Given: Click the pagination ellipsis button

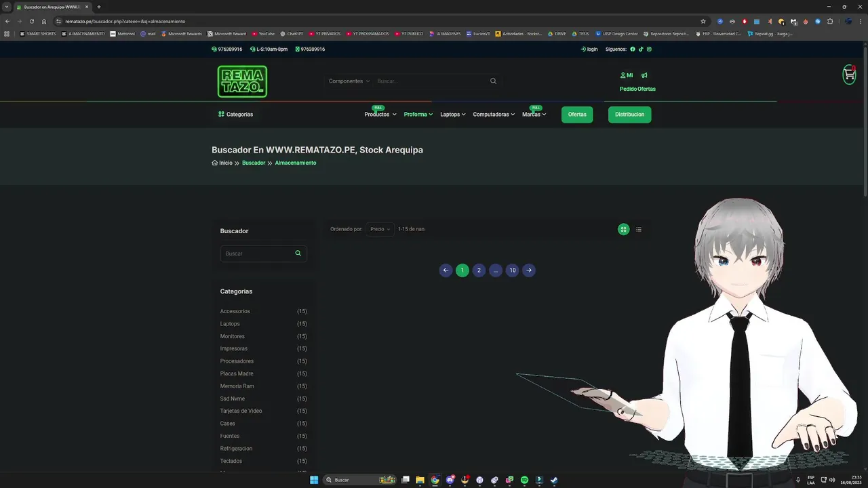Looking at the screenshot, I should click(496, 270).
